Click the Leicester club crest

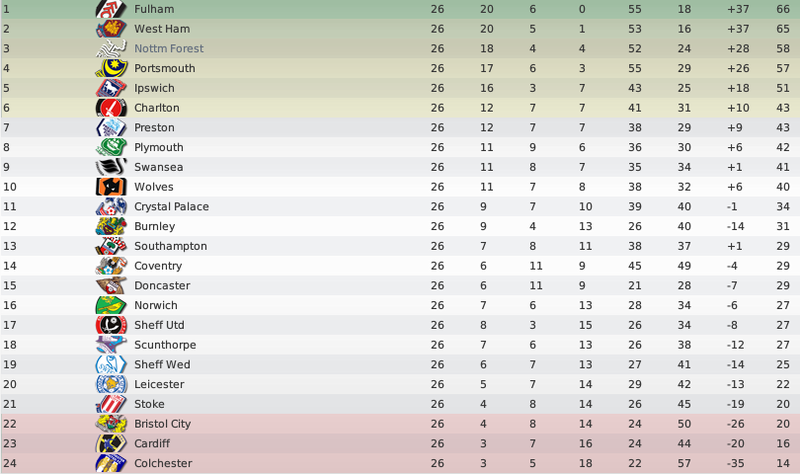click(111, 384)
